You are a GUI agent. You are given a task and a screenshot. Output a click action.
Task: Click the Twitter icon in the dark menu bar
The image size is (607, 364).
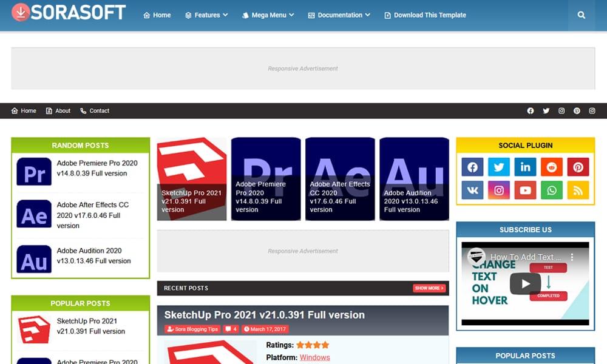[x=546, y=110]
